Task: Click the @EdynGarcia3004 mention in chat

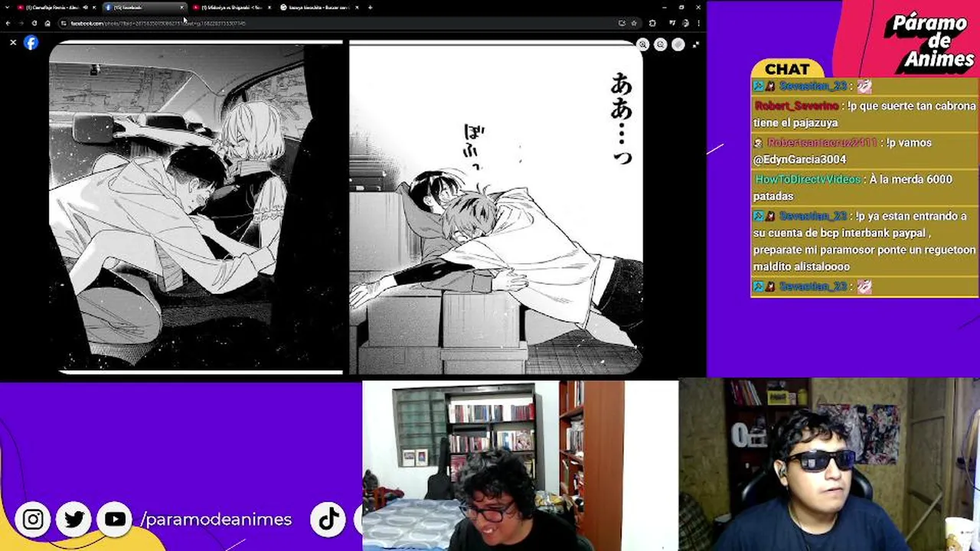Action: click(800, 159)
